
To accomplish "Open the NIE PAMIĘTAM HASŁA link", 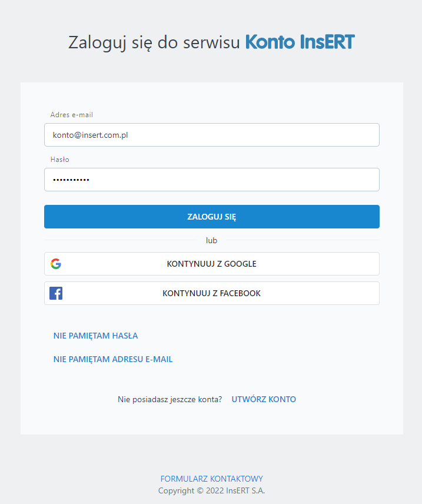I will tap(95, 336).
